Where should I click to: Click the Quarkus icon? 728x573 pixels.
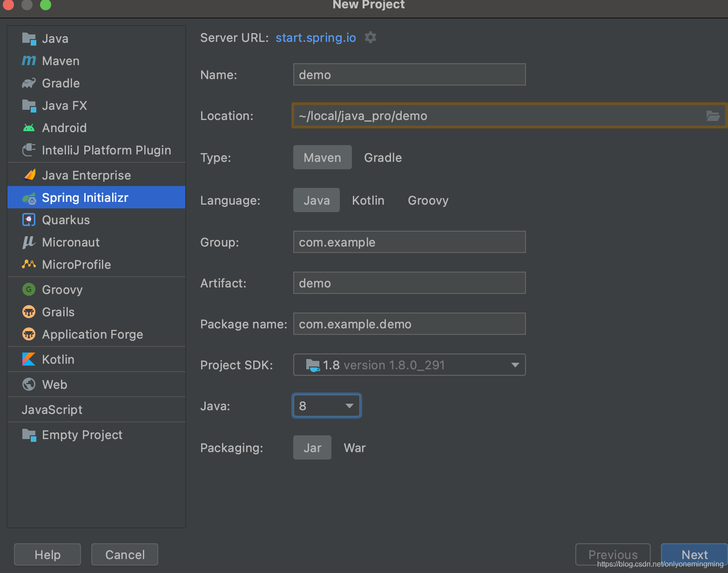click(x=29, y=220)
